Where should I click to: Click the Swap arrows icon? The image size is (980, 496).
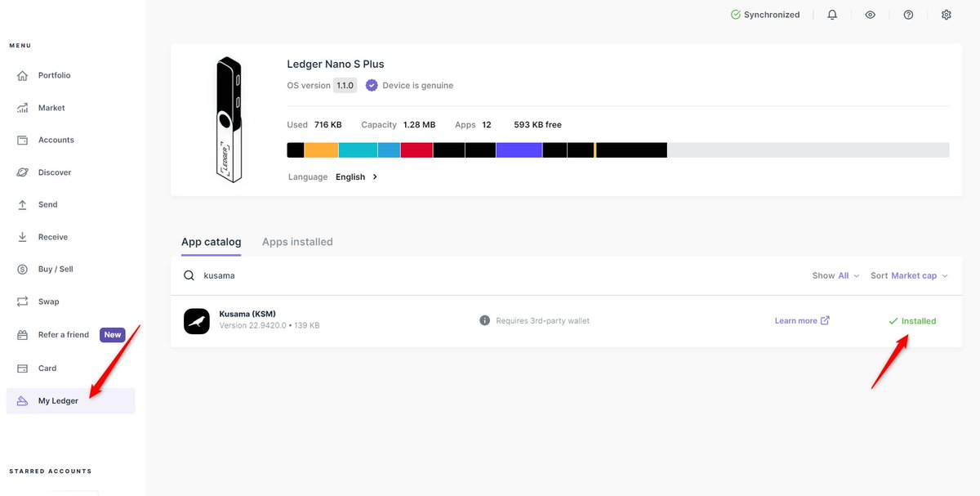(23, 302)
